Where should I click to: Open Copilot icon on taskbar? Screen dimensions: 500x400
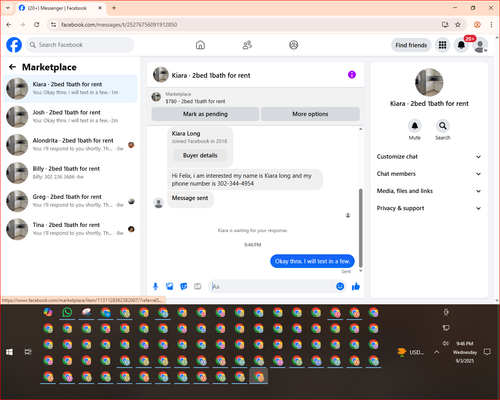click(x=48, y=313)
